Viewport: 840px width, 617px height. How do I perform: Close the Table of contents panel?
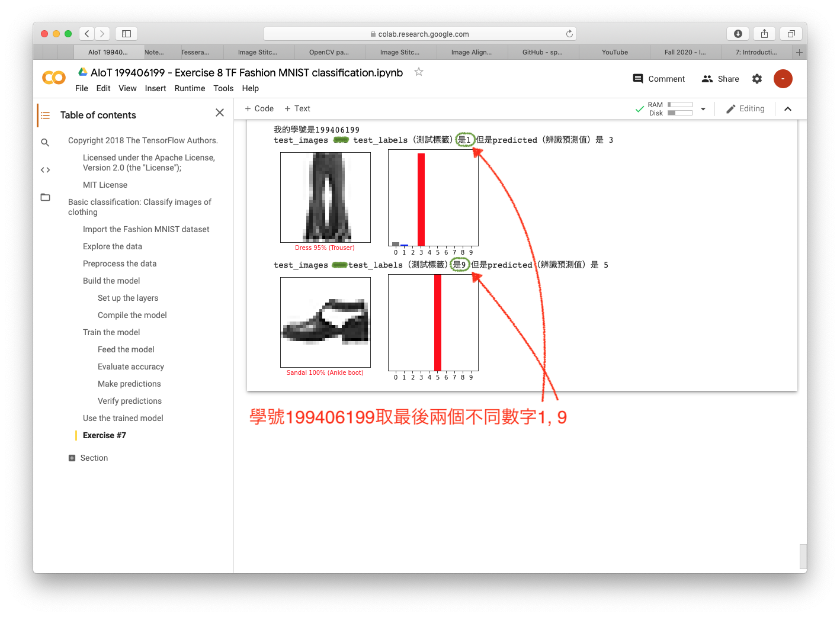point(220,113)
